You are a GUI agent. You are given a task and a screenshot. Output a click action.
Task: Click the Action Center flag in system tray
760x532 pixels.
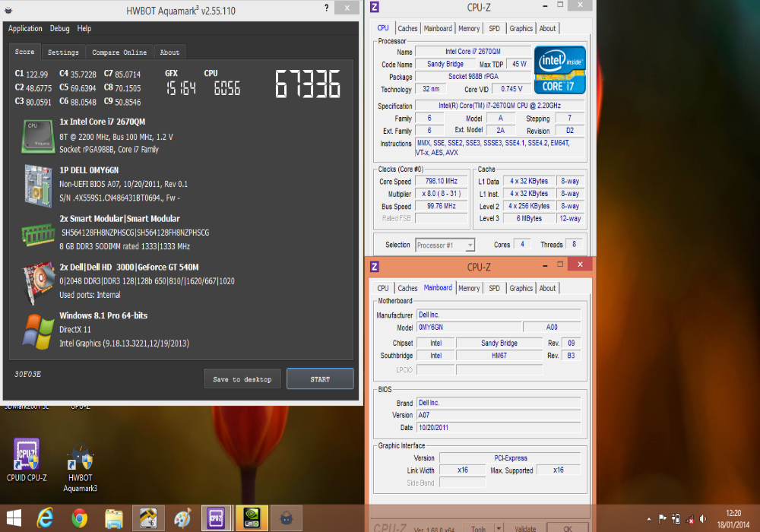coord(662,519)
